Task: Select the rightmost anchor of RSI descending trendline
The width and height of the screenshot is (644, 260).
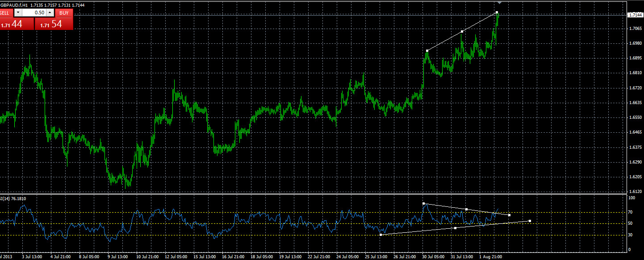Action: [510, 215]
